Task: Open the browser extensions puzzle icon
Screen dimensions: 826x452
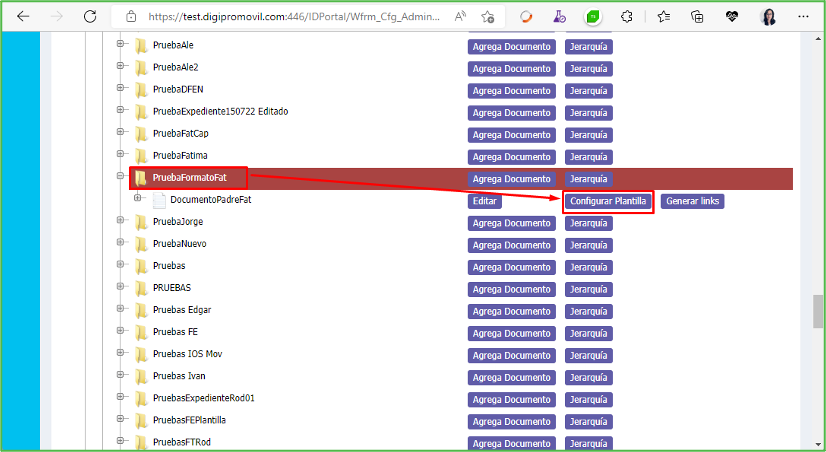Action: click(627, 17)
